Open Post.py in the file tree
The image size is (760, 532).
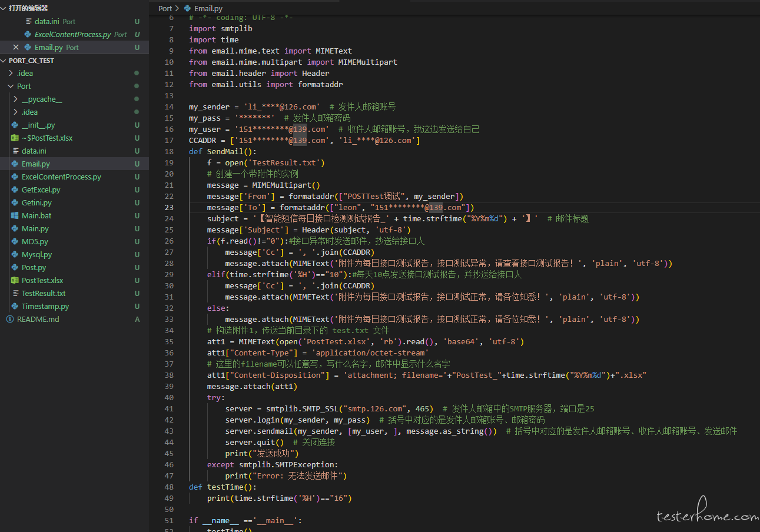[x=34, y=268]
